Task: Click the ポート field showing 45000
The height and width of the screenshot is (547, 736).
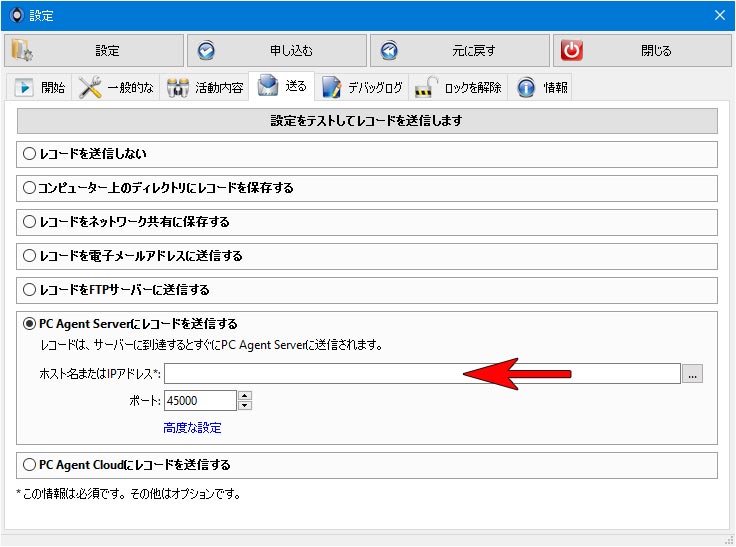Action: coord(200,401)
